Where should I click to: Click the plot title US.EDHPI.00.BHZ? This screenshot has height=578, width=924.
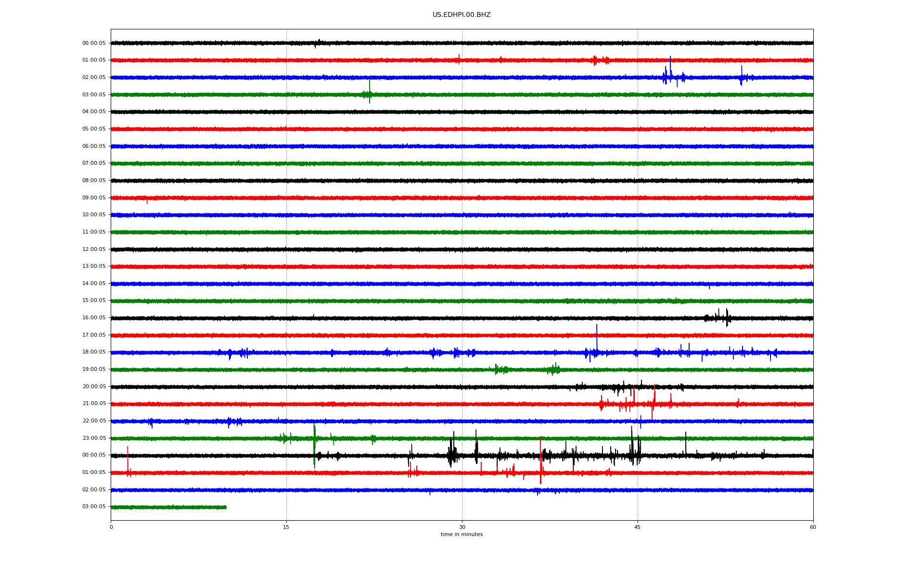[x=461, y=15]
